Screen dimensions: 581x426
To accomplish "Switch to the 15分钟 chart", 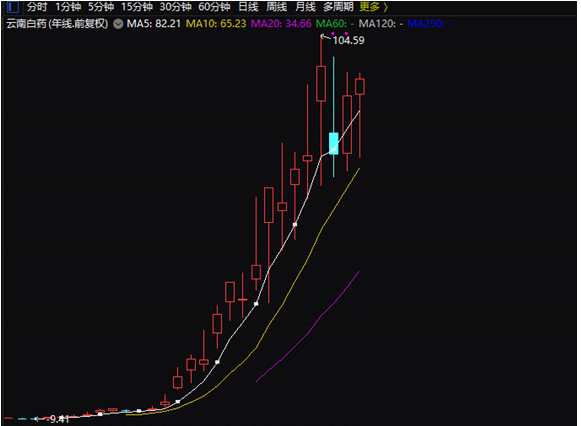I will (x=137, y=7).
